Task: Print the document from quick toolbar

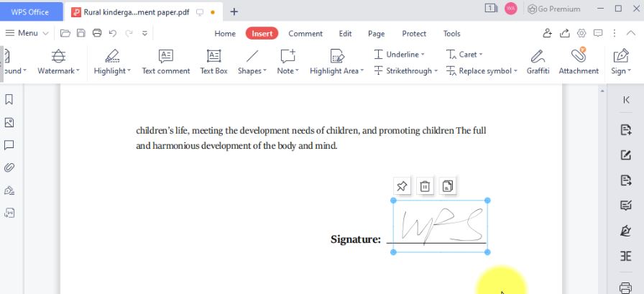Action: tap(97, 33)
